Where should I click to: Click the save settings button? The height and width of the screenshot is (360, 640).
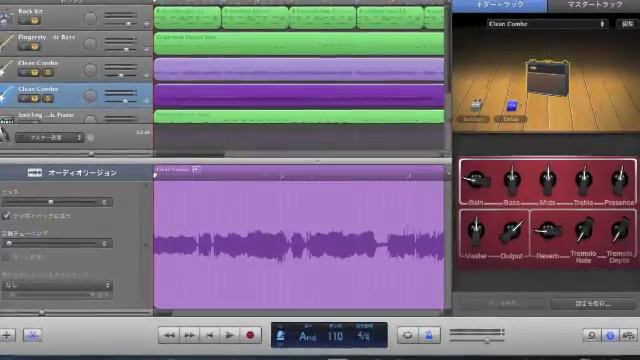pyautogui.click(x=593, y=304)
